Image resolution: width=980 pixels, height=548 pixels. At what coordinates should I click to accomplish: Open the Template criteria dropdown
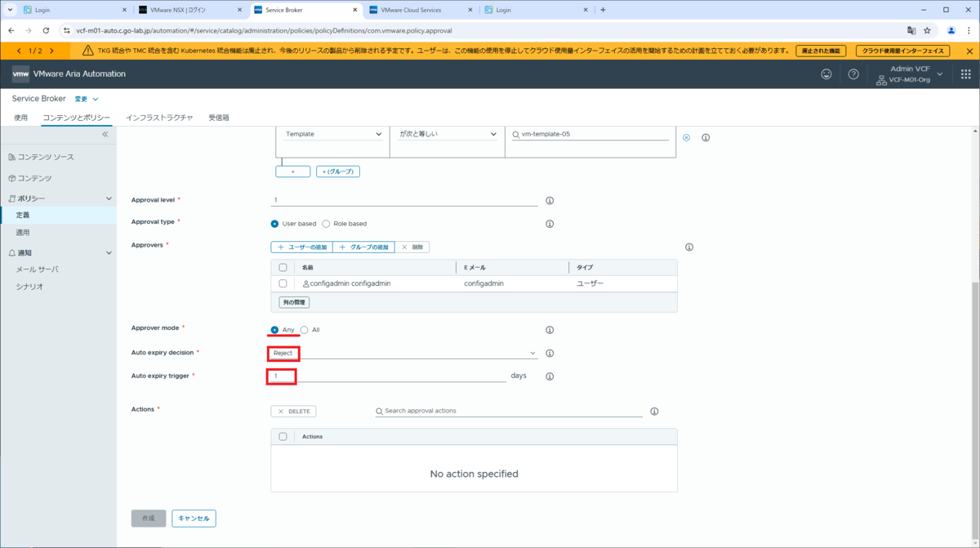pyautogui.click(x=333, y=134)
